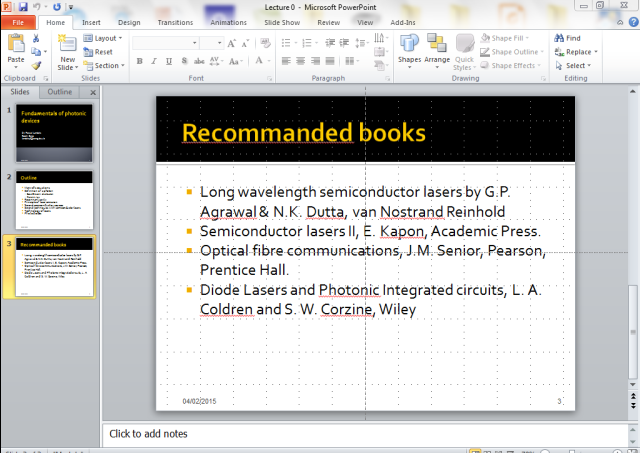Open numbering list dropdown

coord(317,43)
